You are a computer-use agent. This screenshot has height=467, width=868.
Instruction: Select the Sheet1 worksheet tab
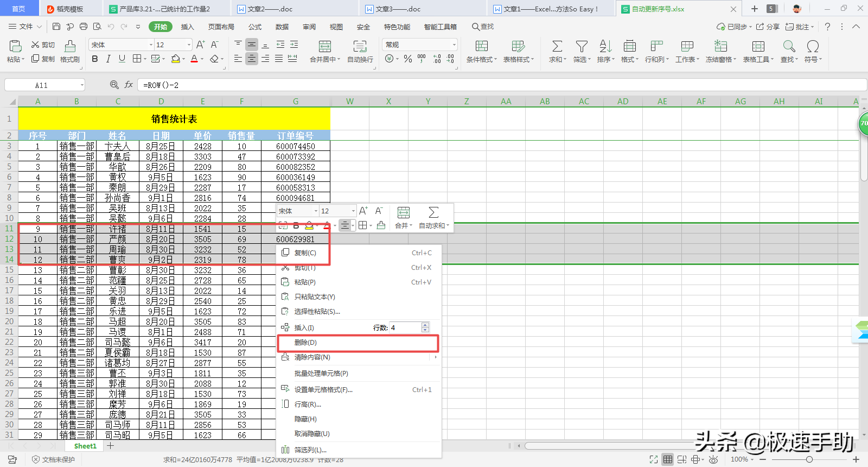click(85, 446)
